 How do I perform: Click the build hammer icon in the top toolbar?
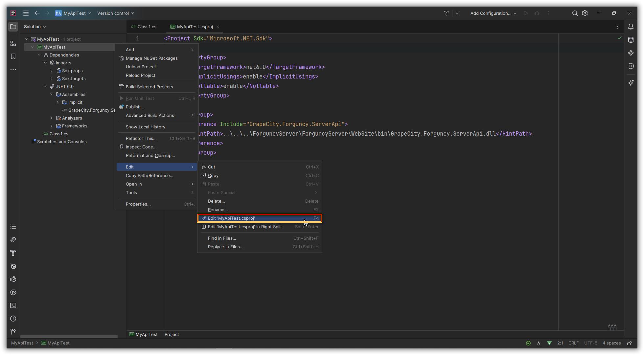(446, 13)
